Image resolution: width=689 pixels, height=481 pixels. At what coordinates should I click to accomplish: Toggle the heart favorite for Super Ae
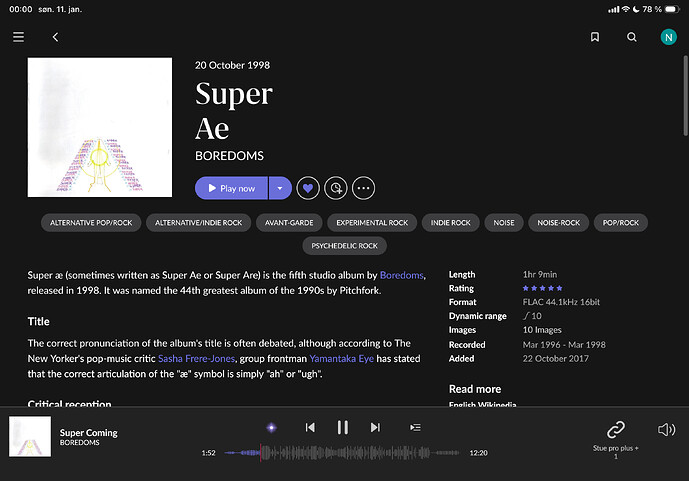(x=308, y=188)
